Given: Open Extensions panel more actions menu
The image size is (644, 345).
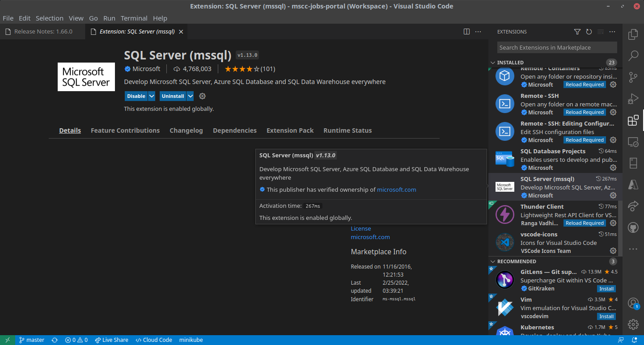Looking at the screenshot, I should coord(612,32).
